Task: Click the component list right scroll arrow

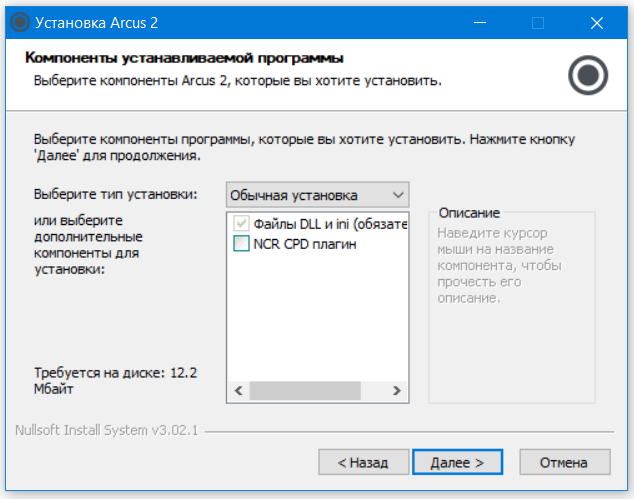Action: (397, 390)
